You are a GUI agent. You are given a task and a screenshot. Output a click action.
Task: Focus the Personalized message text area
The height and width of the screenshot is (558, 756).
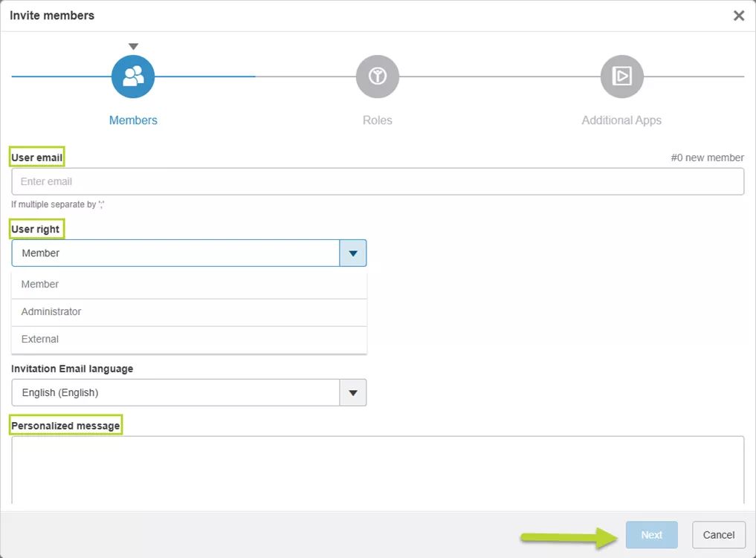(378, 470)
